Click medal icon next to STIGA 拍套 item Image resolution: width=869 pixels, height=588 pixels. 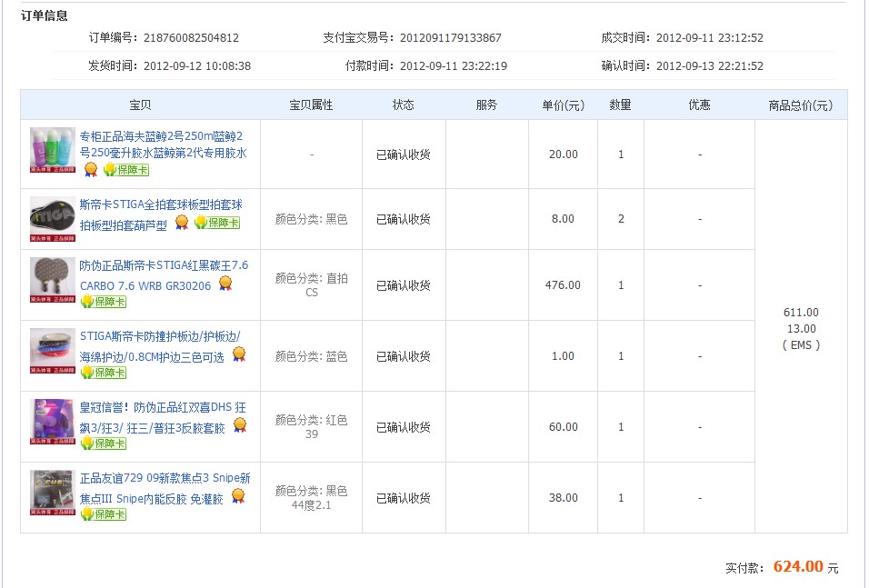tap(182, 222)
